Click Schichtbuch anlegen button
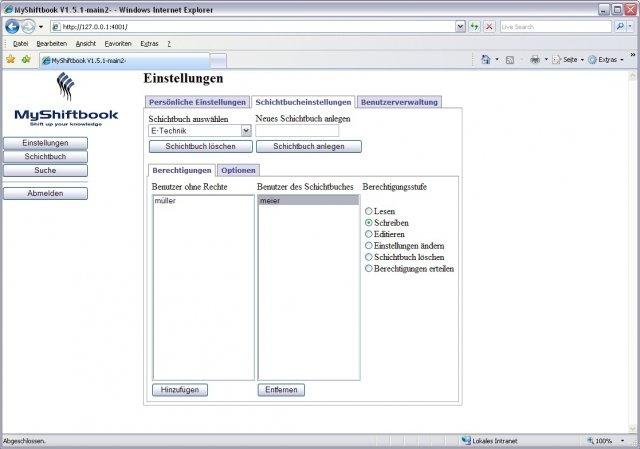 pos(309,147)
